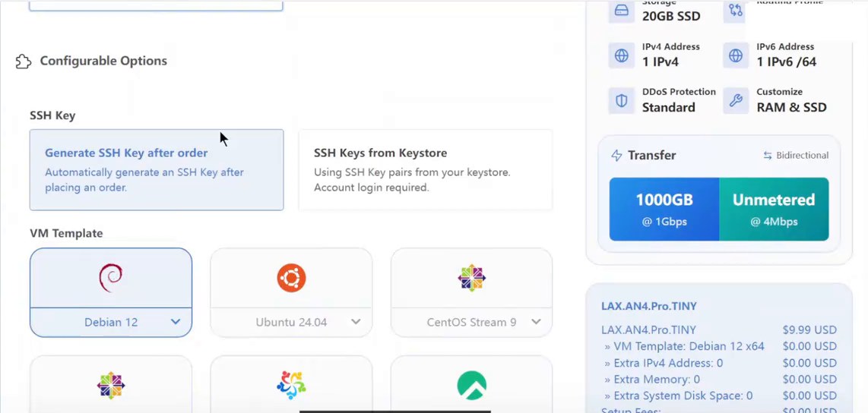Screen dimensions: 868x413
Task: Click the IPv4 Address globe icon
Action: click(622, 55)
